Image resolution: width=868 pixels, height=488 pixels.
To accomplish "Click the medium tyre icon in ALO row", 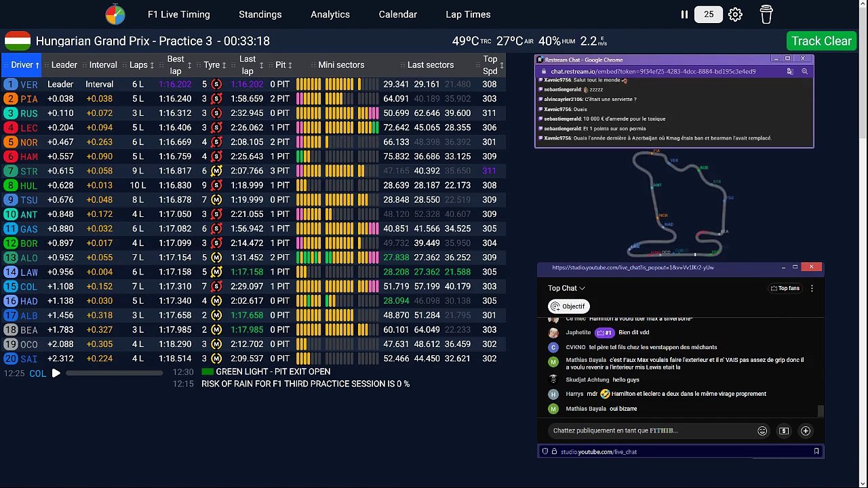I will [x=216, y=258].
